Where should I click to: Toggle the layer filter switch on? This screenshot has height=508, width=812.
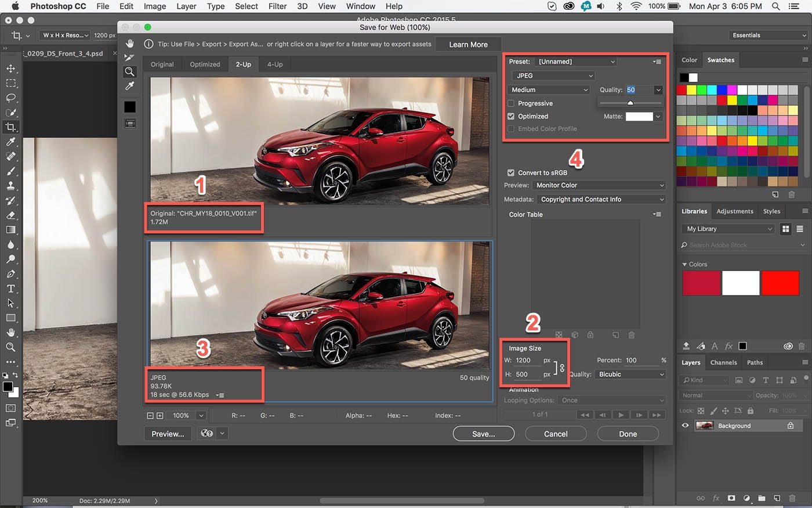click(x=807, y=380)
